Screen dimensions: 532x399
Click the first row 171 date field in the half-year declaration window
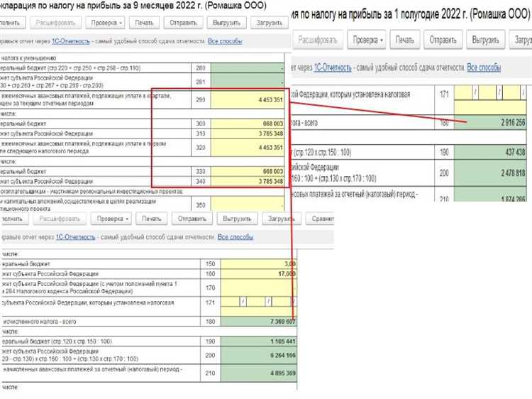(x=463, y=92)
